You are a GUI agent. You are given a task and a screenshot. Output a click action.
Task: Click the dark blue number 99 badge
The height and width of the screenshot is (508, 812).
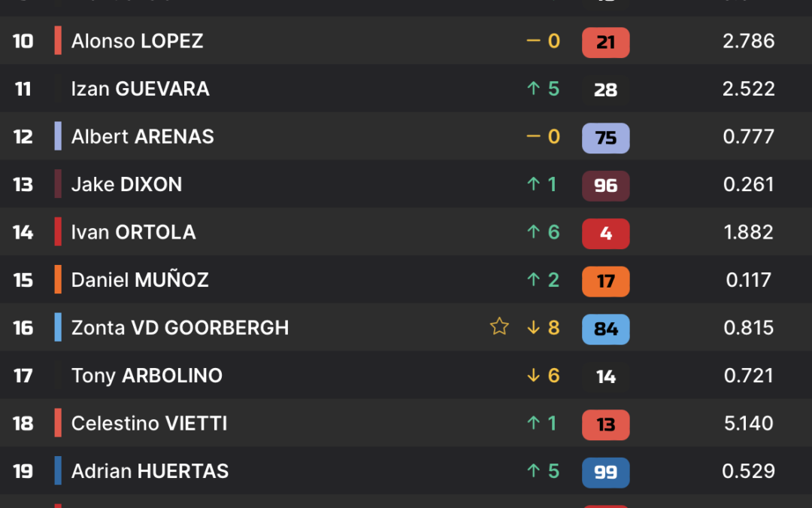(605, 472)
